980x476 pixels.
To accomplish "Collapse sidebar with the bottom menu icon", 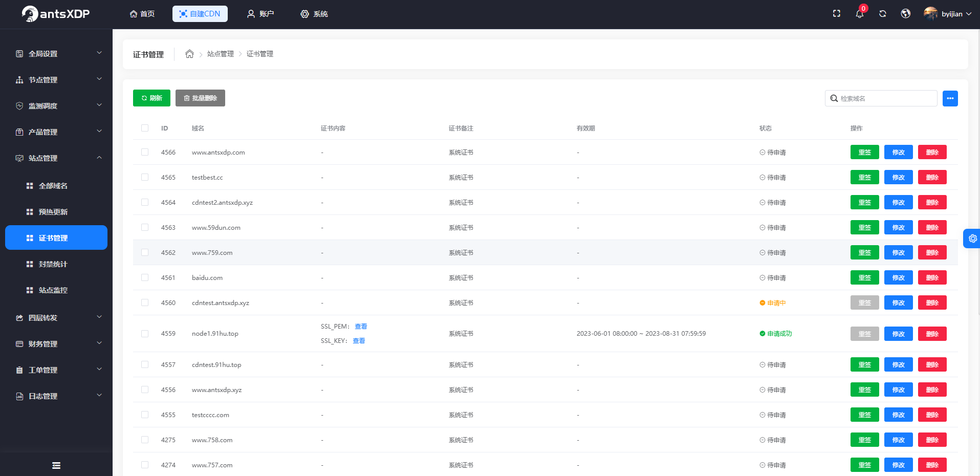I will tap(56, 465).
